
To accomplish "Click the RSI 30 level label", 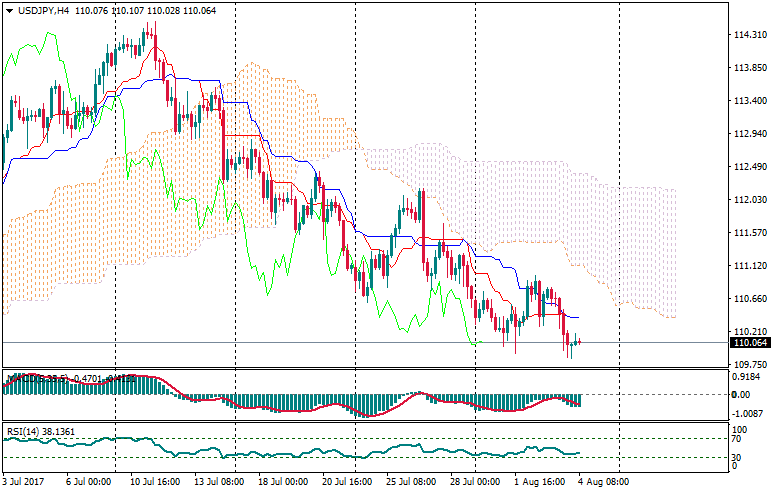I will click(738, 458).
